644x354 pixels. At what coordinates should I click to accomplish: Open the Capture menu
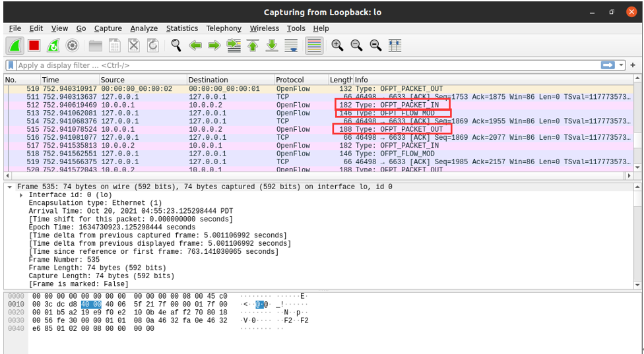coord(108,28)
